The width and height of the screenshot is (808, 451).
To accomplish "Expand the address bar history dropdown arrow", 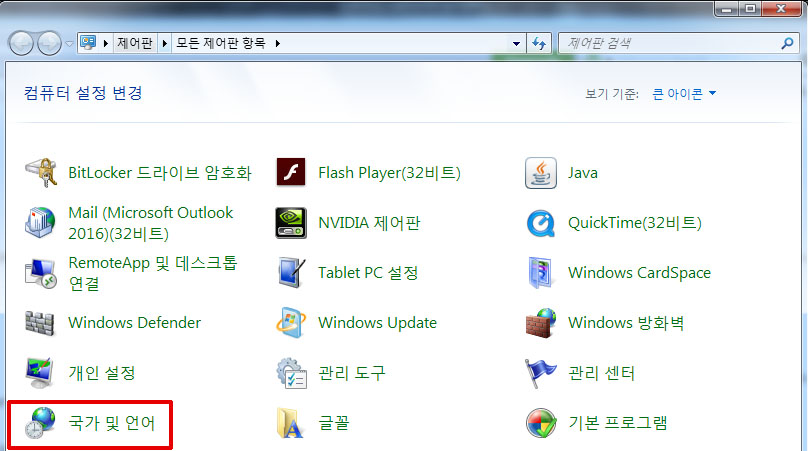I will point(516,44).
